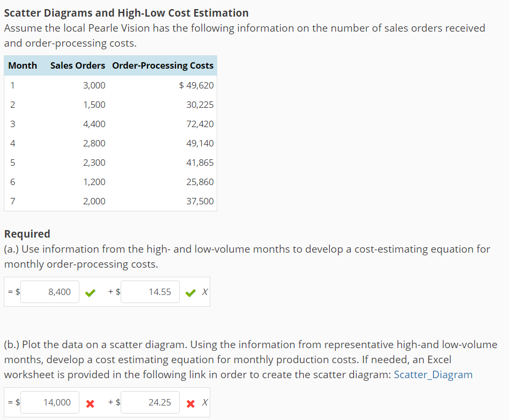Click the red X beside 14,000
Image resolution: width=509 pixels, height=420 pixels.
pos(90,402)
